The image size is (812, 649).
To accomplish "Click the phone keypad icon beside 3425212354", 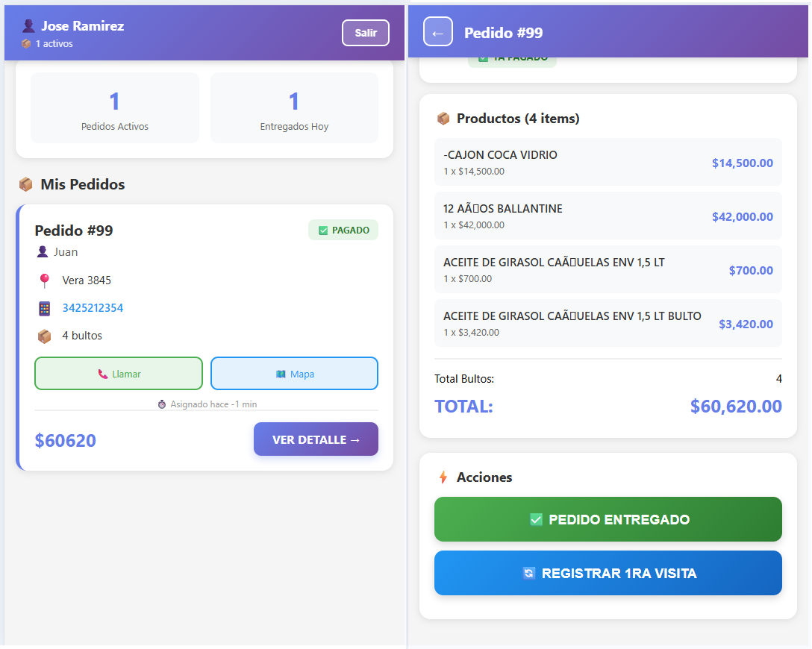I will (x=43, y=307).
